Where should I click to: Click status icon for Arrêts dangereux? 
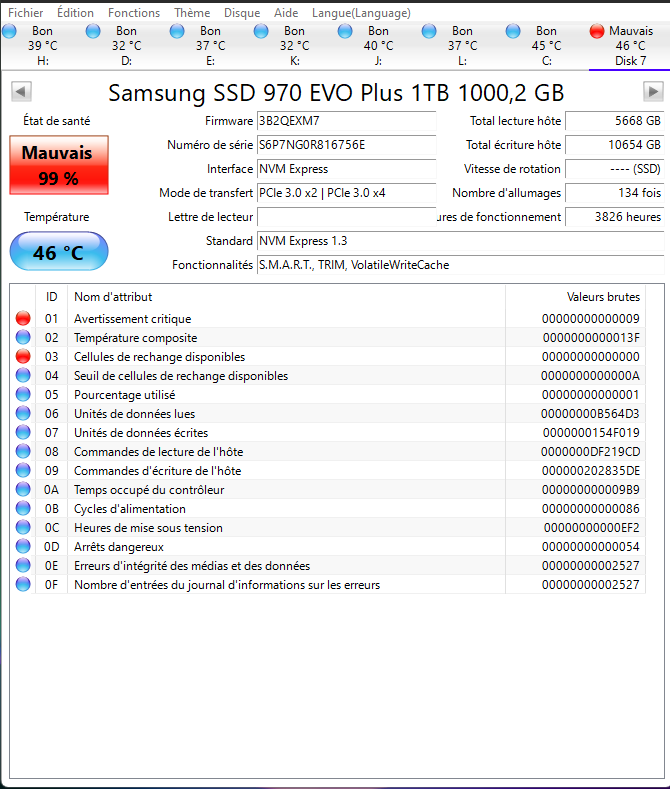click(x=23, y=546)
